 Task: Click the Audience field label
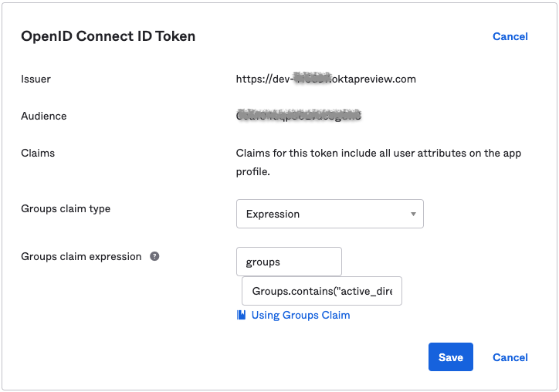coord(43,116)
